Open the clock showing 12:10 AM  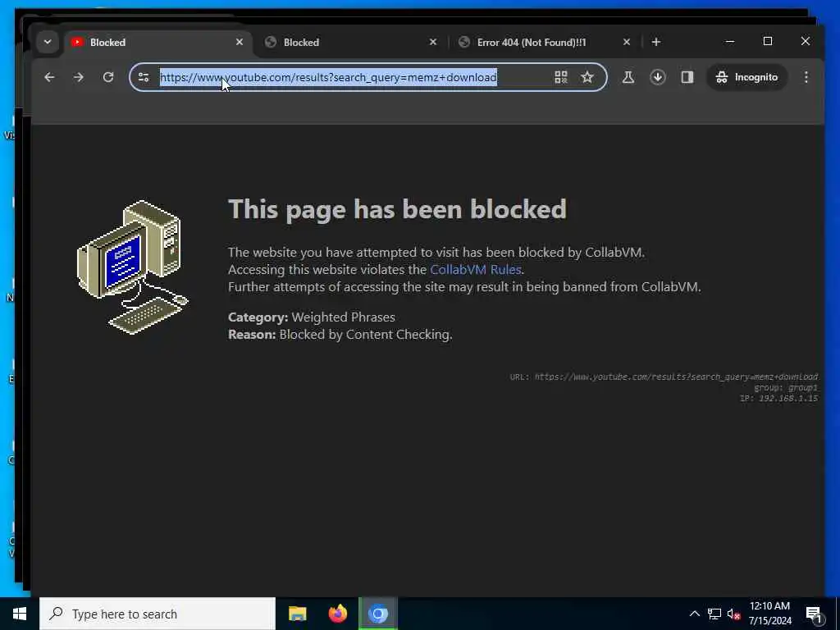(x=769, y=614)
